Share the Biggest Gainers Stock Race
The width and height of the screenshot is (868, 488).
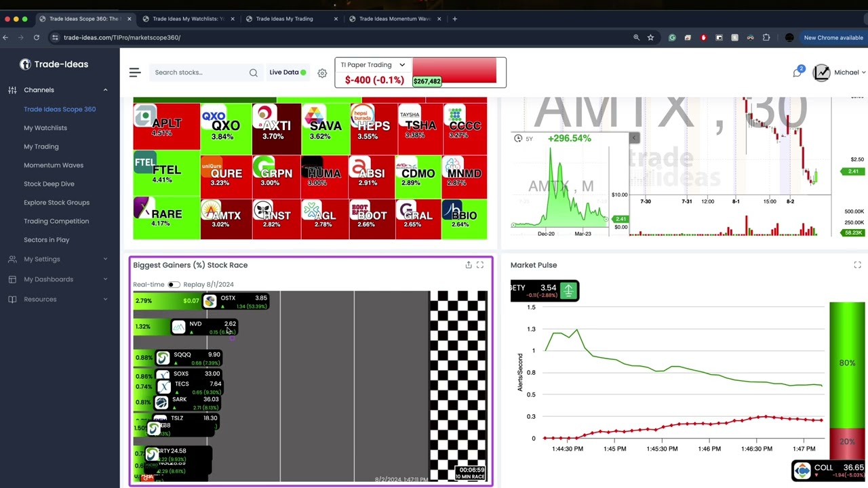[x=468, y=265]
